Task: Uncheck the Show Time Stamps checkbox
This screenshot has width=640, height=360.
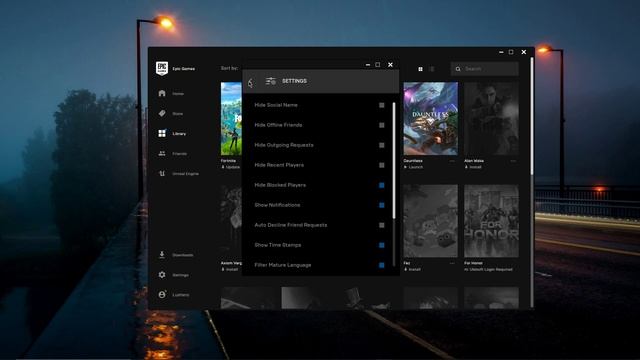Action: [382, 245]
